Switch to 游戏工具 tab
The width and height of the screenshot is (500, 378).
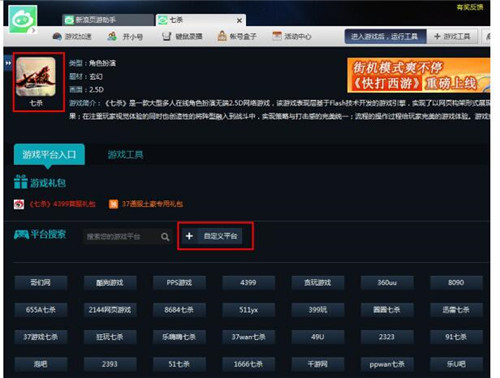coord(125,154)
